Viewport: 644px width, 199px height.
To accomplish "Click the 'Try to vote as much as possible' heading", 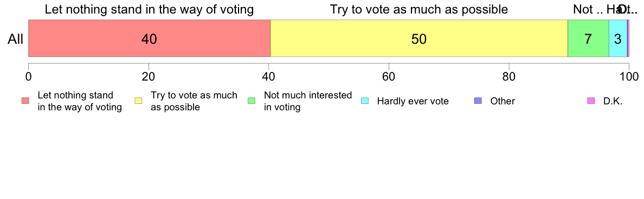I will pyautogui.click(x=419, y=9).
